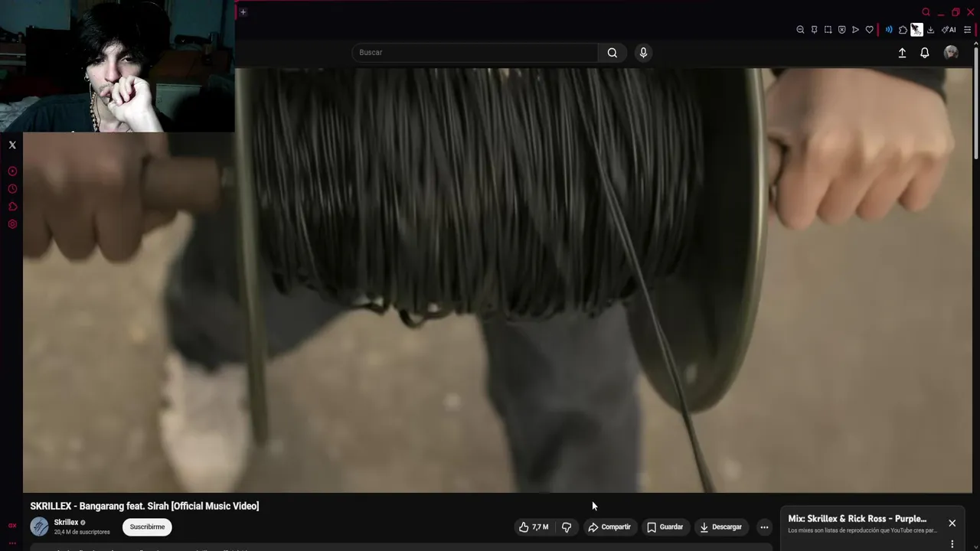Click the Mix: Skrillex & Rick Ross title
The width and height of the screenshot is (980, 551).
857,519
